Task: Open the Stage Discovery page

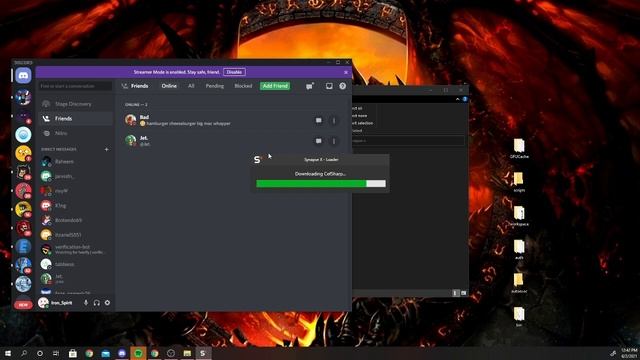Action: tap(76, 104)
